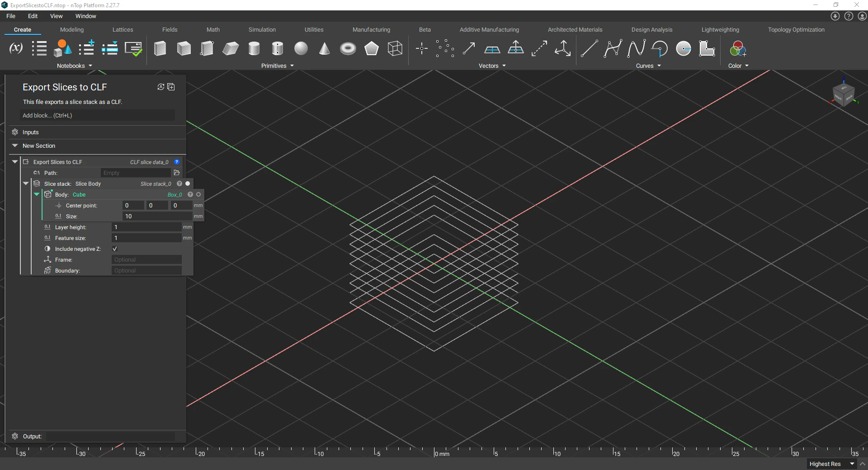
Task: Uncheck Include negative Z
Action: 115,249
